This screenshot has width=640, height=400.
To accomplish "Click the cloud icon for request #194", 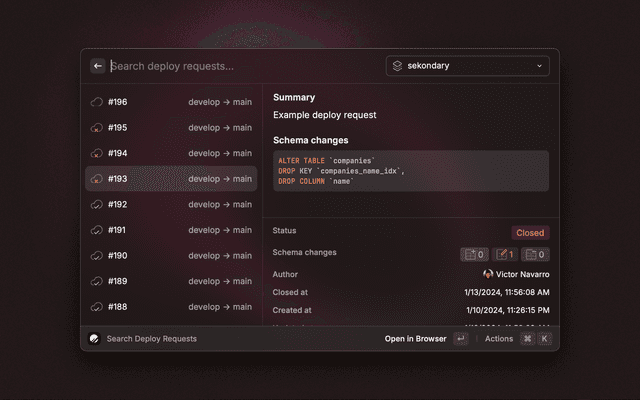I will point(97,153).
